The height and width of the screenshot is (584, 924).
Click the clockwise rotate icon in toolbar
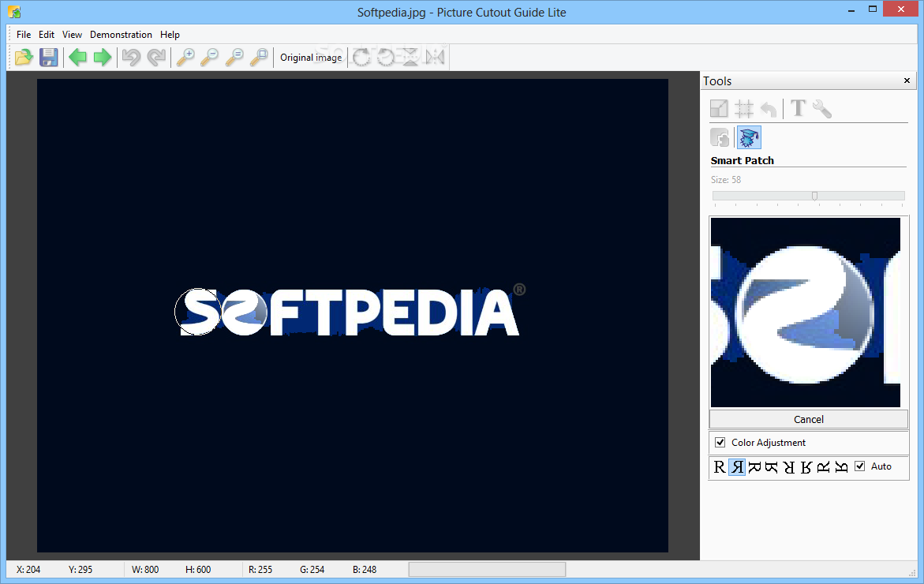coord(361,57)
